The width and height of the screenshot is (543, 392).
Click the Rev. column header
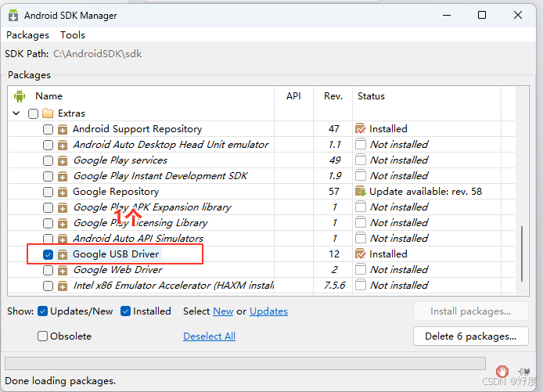333,96
